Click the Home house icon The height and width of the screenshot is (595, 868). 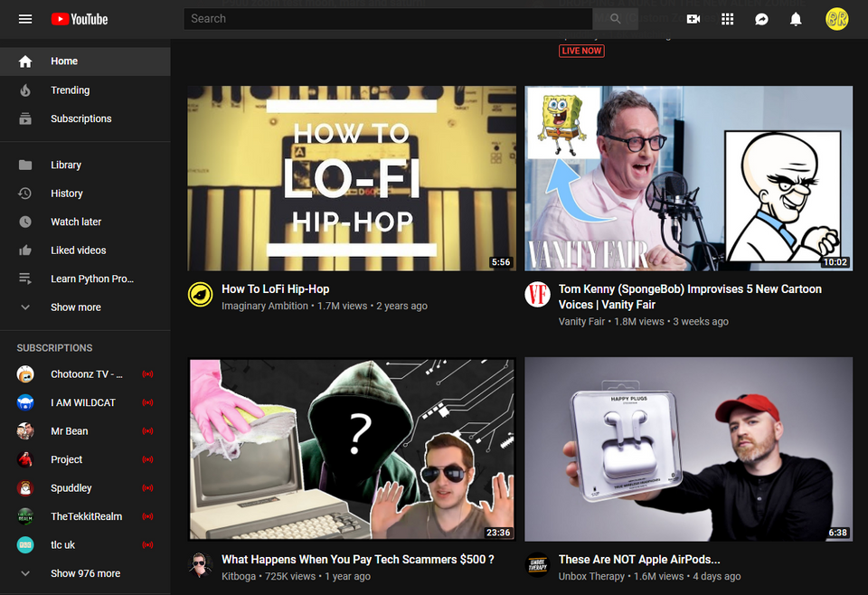point(25,61)
